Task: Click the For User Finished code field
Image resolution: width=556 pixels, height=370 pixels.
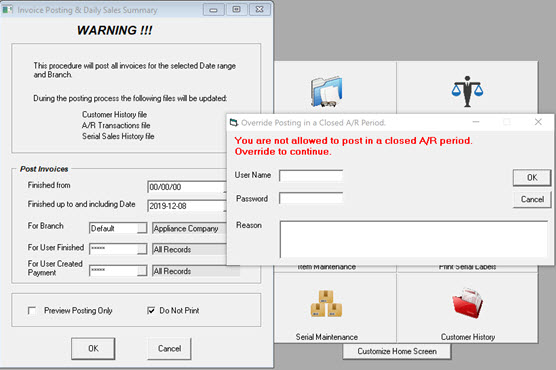Action: (x=113, y=249)
